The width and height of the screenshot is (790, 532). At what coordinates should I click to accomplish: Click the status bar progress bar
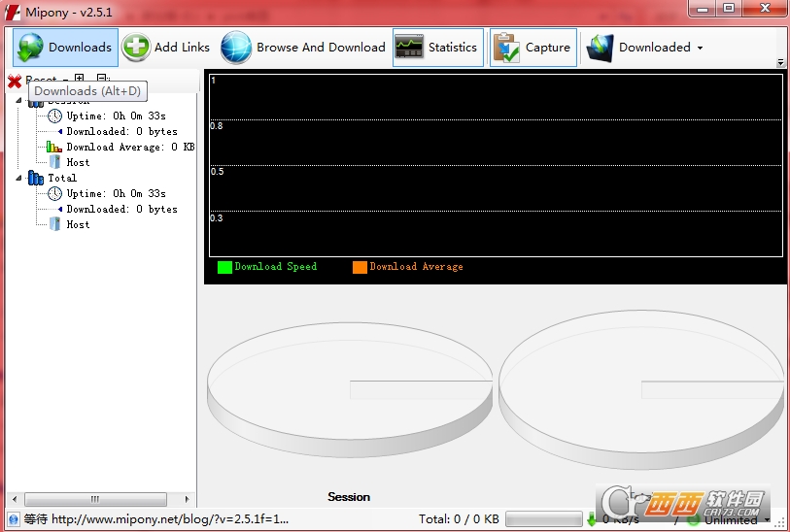543,519
